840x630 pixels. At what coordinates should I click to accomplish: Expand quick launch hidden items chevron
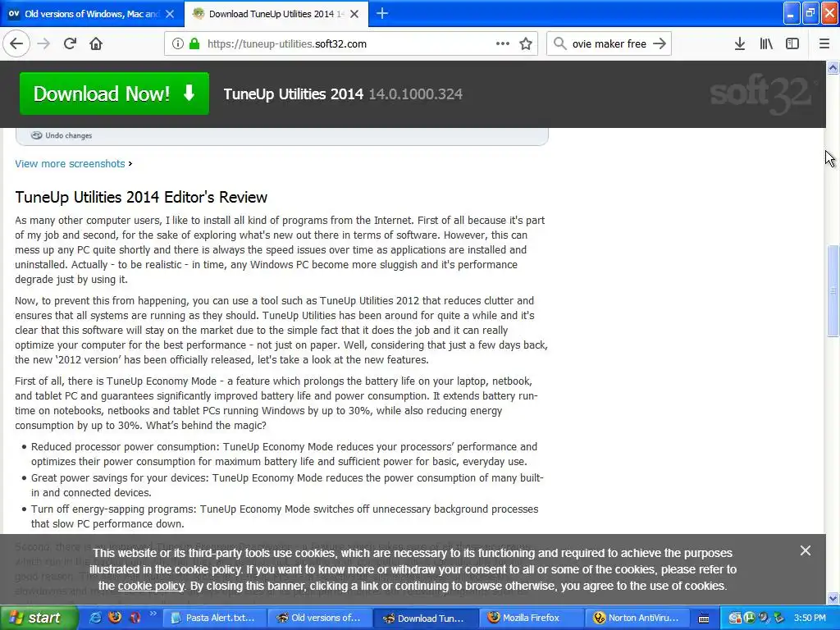coord(153,614)
